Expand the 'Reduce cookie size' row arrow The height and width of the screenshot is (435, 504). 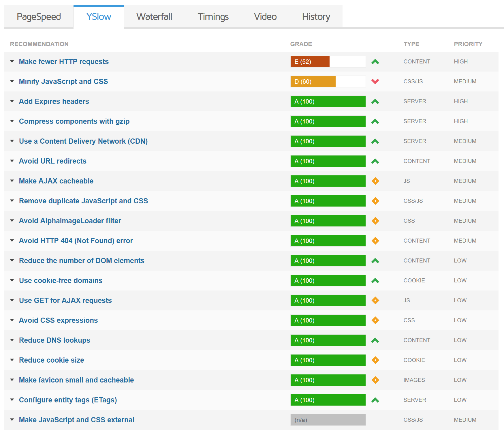click(12, 360)
